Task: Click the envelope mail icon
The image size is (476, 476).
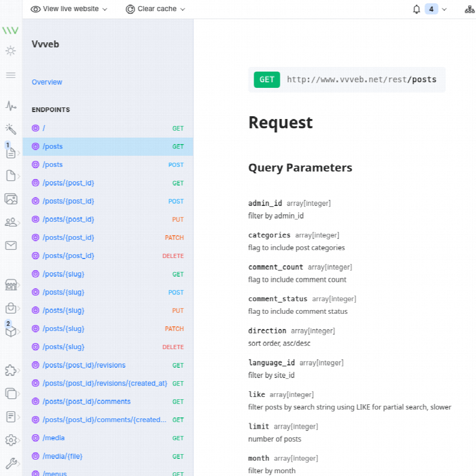Action: (11, 245)
